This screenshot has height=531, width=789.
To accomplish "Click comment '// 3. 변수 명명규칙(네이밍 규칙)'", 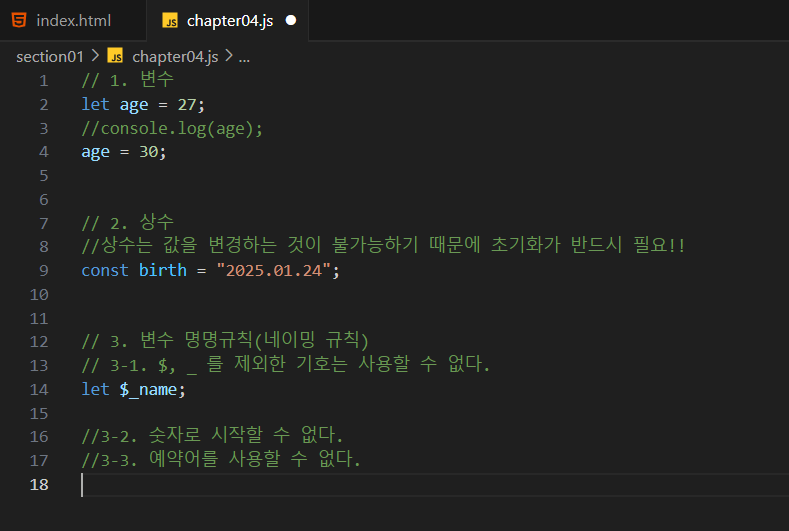I will pos(225,341).
